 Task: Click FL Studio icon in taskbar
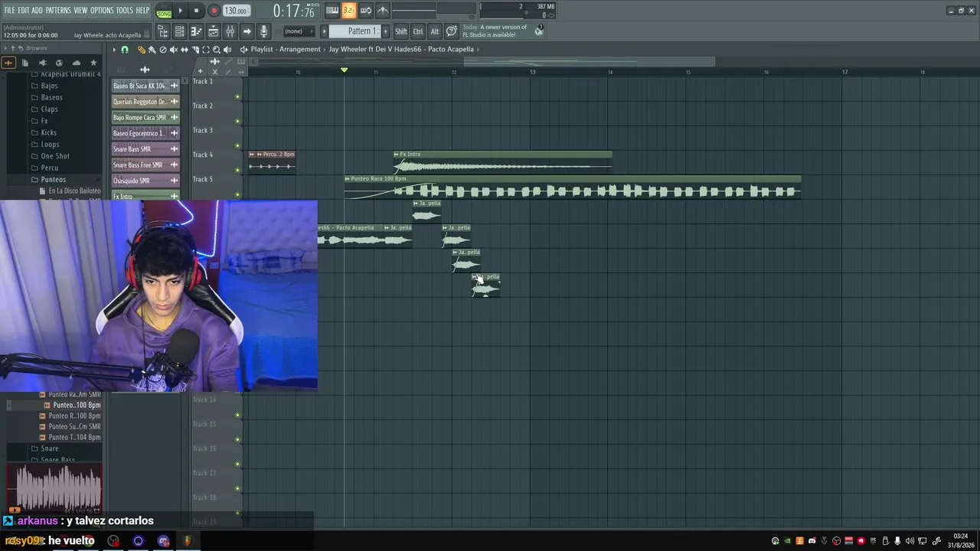pos(188,541)
